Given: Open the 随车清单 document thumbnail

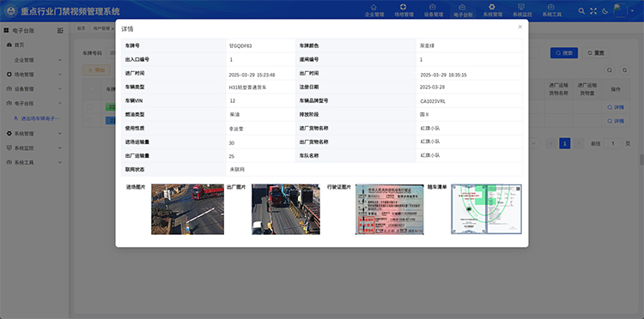Looking at the screenshot, I should click(x=486, y=209).
